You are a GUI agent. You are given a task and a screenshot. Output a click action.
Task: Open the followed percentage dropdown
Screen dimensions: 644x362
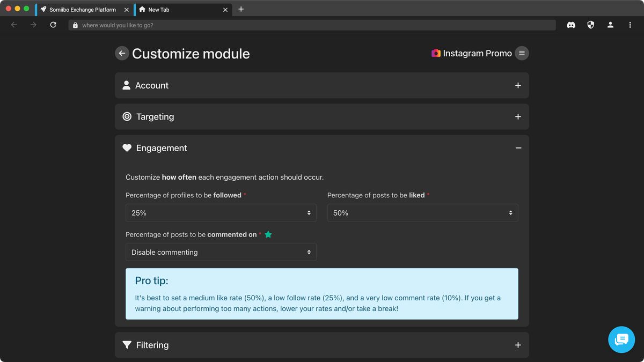tap(221, 213)
